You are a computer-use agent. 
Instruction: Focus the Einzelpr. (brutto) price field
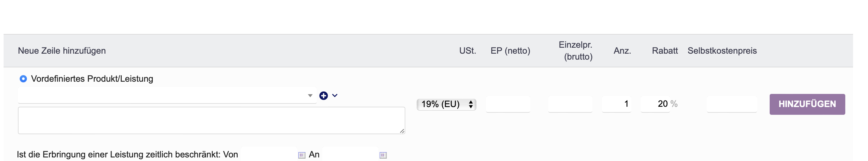(570, 104)
